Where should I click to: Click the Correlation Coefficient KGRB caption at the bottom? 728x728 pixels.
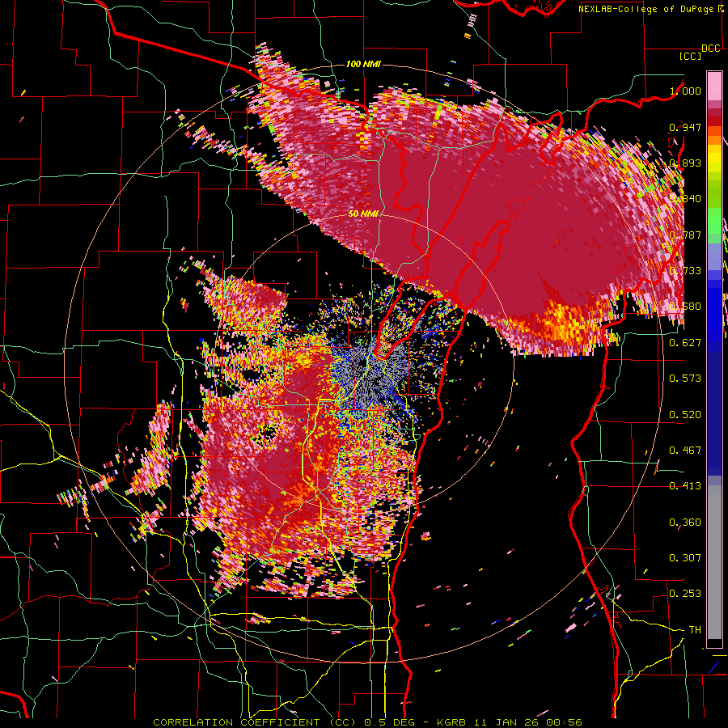pos(367,722)
